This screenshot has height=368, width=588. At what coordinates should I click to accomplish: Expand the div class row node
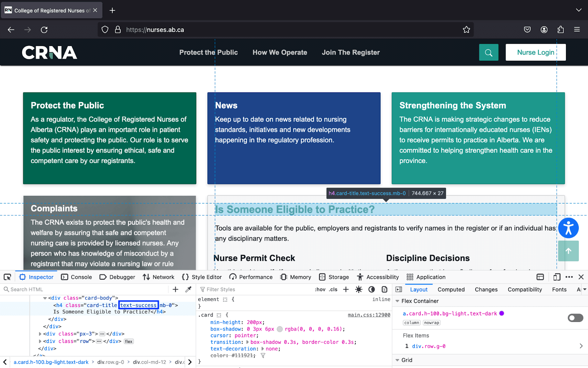point(40,342)
